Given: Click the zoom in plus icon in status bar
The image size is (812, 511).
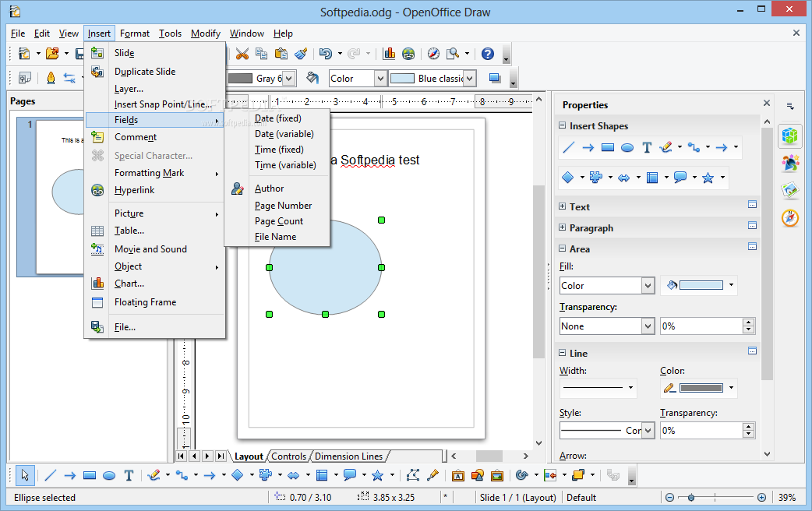Looking at the screenshot, I should pos(762,498).
